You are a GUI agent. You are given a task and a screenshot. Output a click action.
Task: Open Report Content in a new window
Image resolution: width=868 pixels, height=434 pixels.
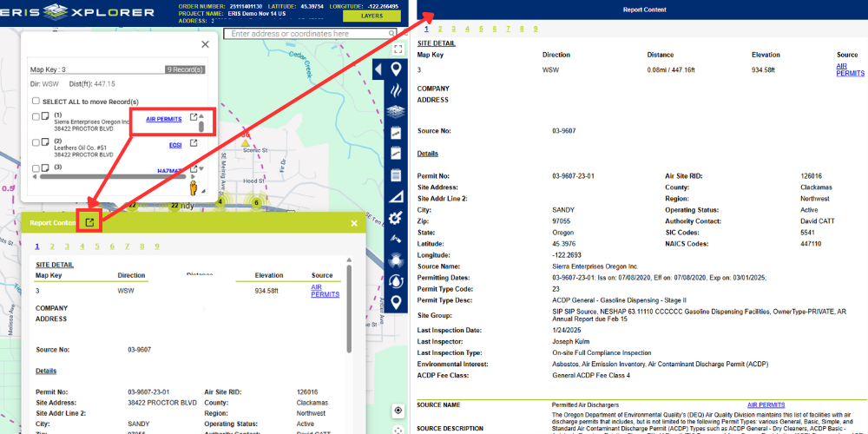click(89, 222)
